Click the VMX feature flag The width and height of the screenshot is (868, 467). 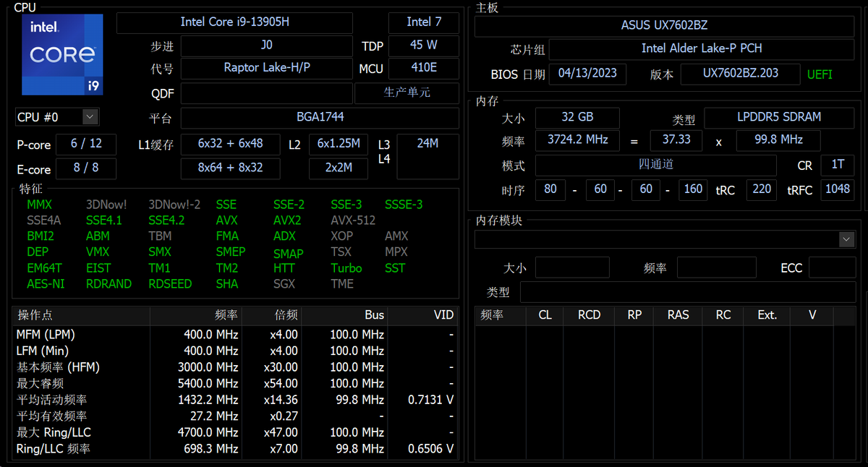98,252
